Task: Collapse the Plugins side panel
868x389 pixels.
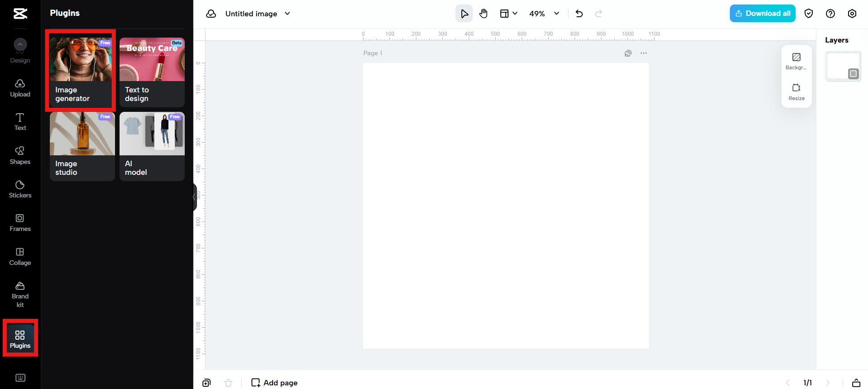Action: 195,197
